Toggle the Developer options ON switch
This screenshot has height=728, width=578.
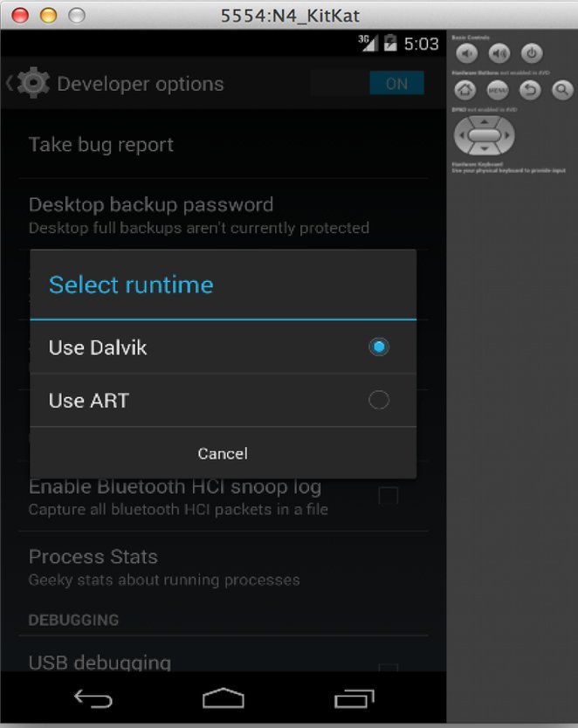(x=396, y=84)
